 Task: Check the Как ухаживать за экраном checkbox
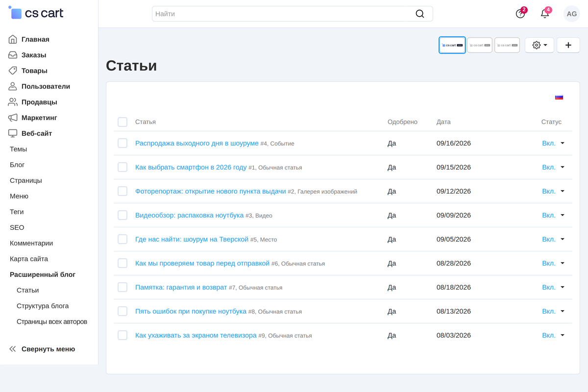coord(122,335)
